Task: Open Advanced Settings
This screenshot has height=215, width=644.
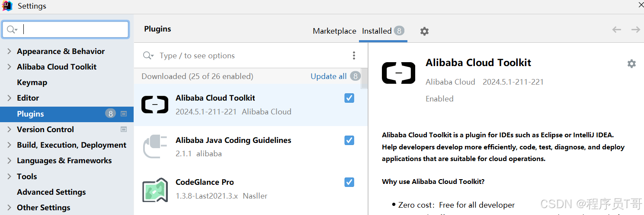Action: pyautogui.click(x=51, y=192)
